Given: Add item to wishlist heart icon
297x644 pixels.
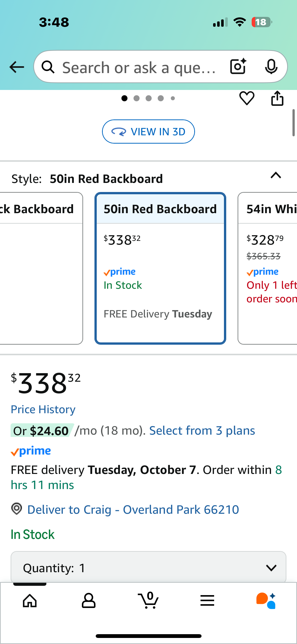Looking at the screenshot, I should (x=247, y=98).
